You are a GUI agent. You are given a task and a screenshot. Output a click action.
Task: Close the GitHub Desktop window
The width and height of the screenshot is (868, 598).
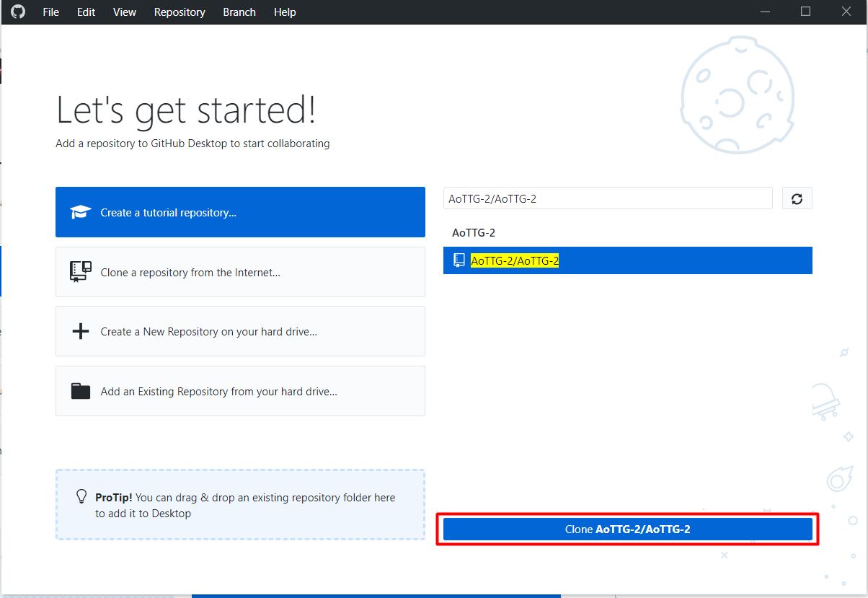847,12
